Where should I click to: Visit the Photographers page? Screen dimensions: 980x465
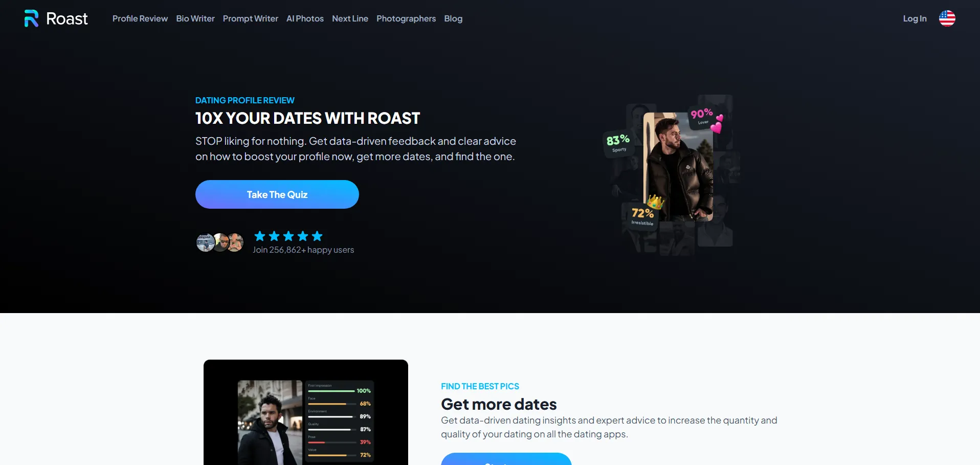[406, 18]
